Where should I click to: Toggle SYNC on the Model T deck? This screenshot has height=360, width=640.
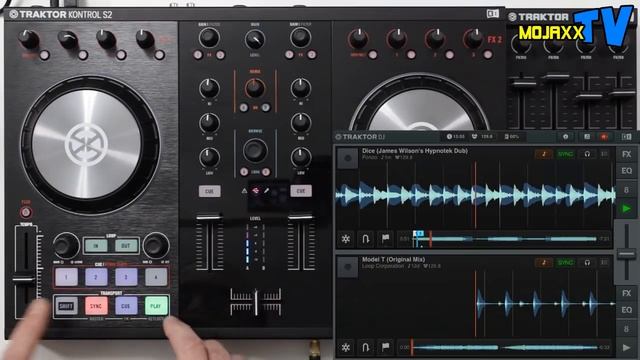click(565, 262)
